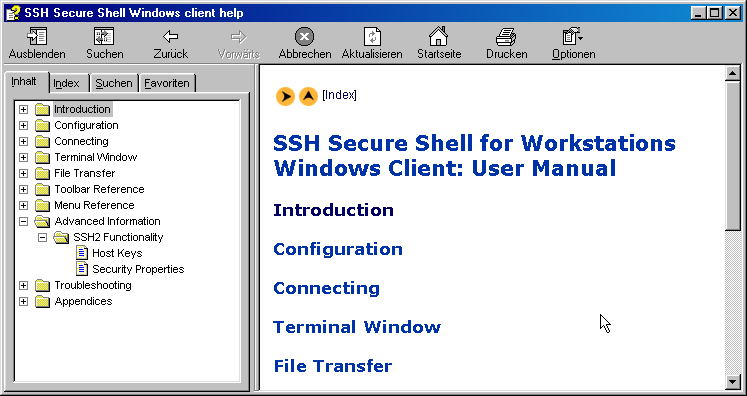Open the File Transfer heading link
This screenshot has height=396, width=747.
click(x=333, y=366)
